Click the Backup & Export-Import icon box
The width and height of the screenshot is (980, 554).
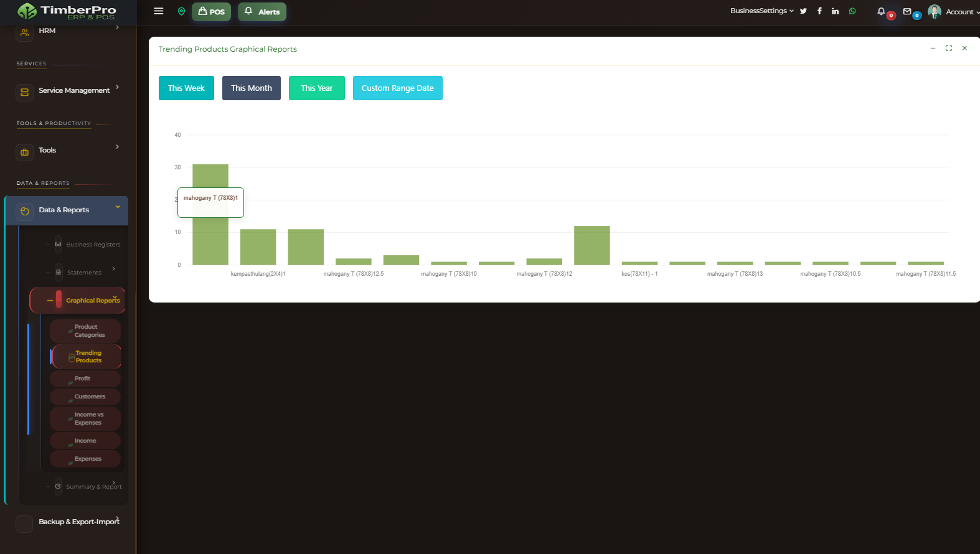coord(24,524)
